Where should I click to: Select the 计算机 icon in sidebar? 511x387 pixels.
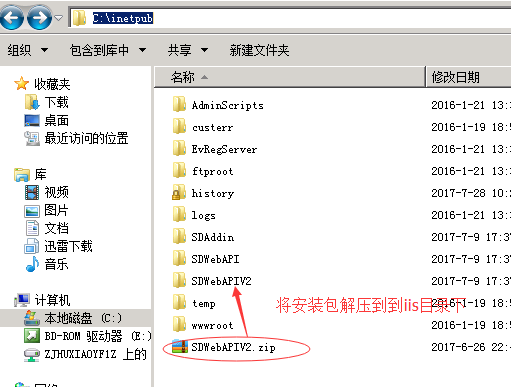[x=22, y=300]
